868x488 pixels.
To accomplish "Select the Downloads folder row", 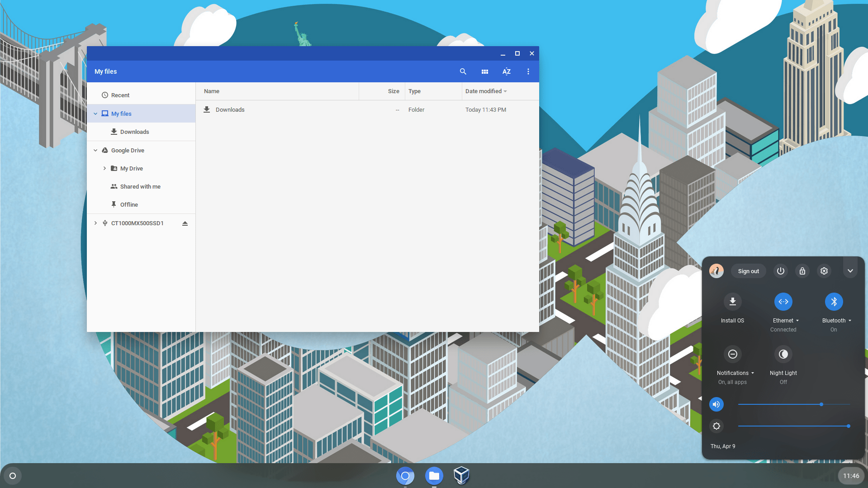I will pyautogui.click(x=367, y=109).
